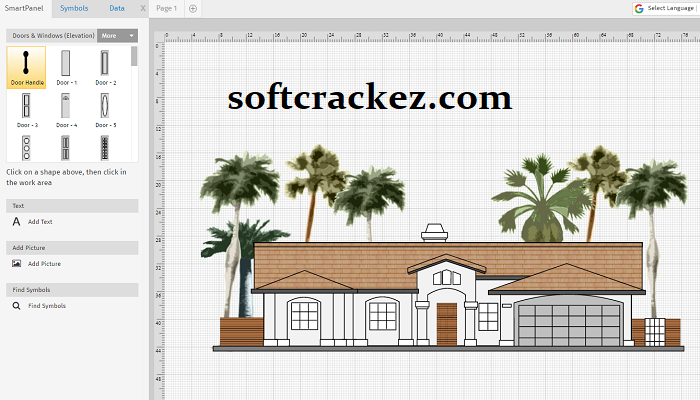The width and height of the screenshot is (700, 400).
Task: Select the dark louvered door symbol
Action: tap(105, 147)
